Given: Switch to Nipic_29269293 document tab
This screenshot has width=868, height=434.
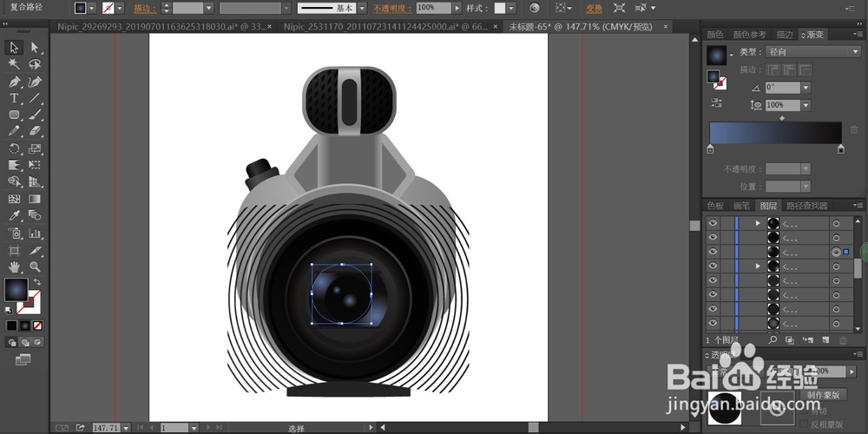Looking at the screenshot, I should (x=161, y=26).
